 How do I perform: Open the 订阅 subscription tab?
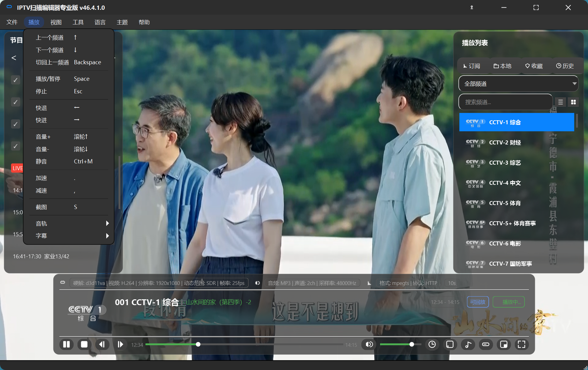coord(472,66)
